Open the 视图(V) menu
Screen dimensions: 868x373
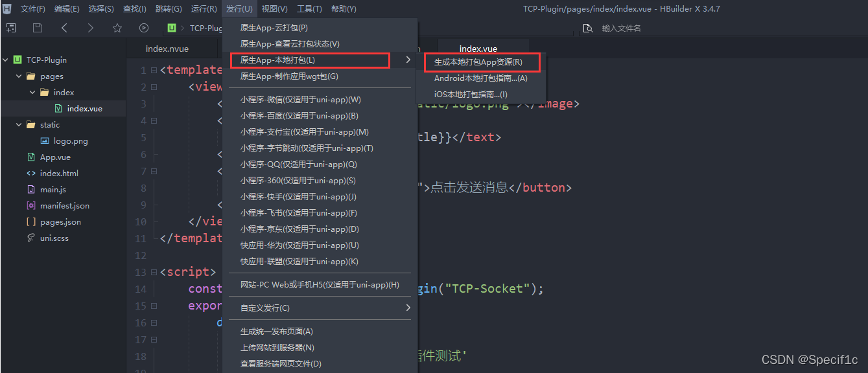(x=275, y=8)
